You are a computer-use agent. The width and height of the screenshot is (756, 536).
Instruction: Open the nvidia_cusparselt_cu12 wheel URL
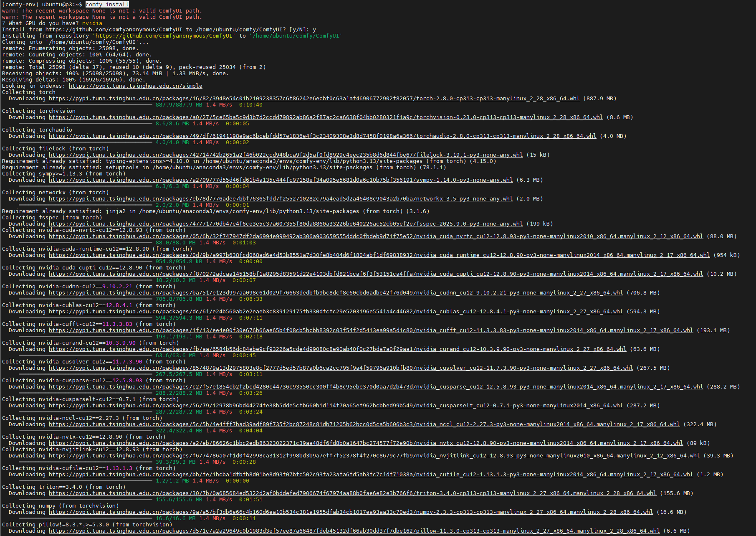[x=336, y=406]
